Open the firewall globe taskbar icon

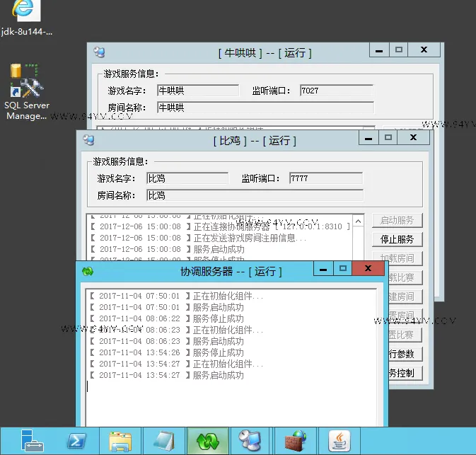296,441
